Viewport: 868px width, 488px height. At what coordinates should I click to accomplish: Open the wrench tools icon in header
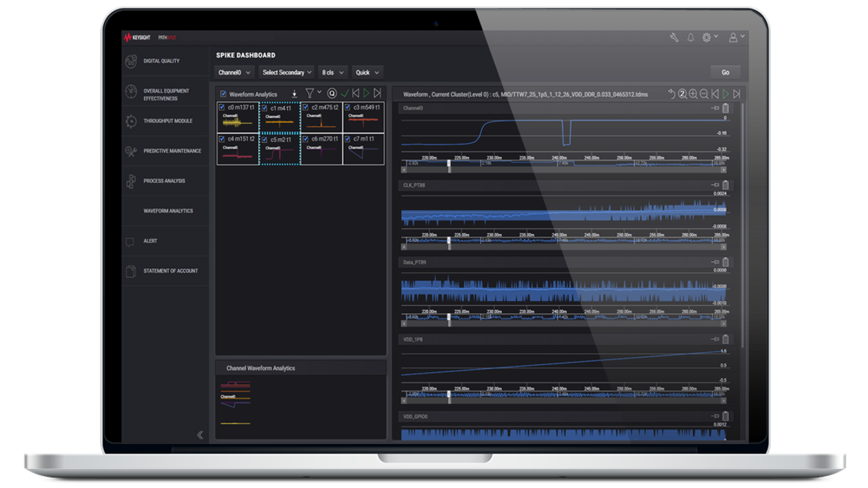click(x=674, y=38)
